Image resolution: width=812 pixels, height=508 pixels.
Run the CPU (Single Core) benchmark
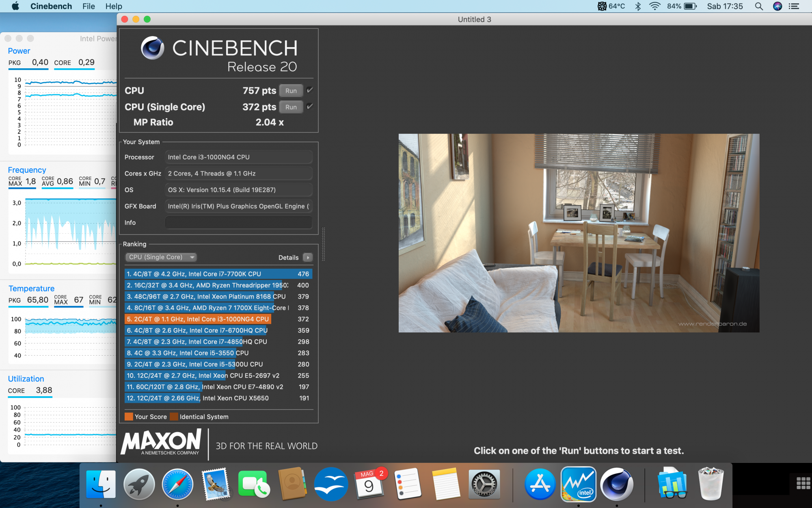point(291,107)
